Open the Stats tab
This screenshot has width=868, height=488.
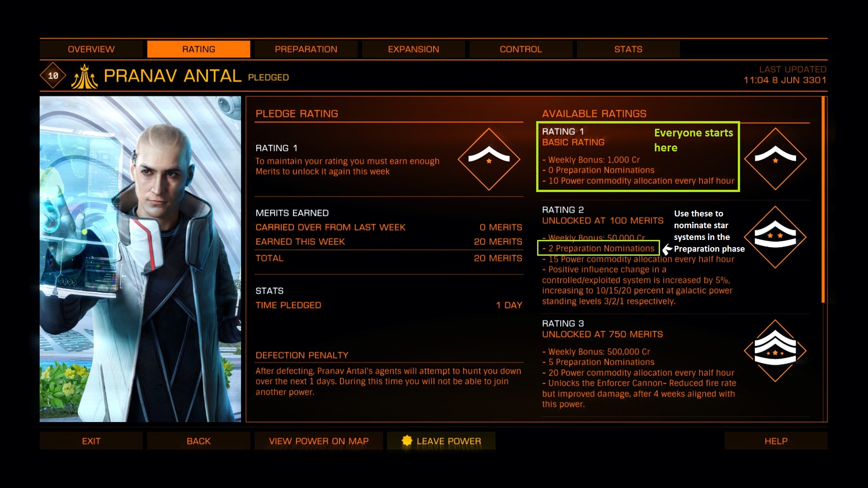[x=628, y=49]
